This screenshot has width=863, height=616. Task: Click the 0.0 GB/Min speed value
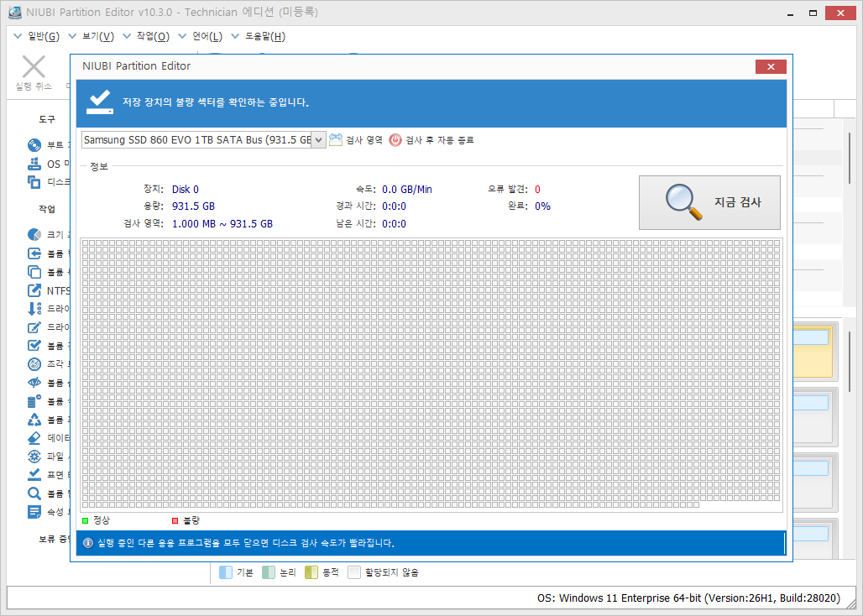(x=407, y=189)
